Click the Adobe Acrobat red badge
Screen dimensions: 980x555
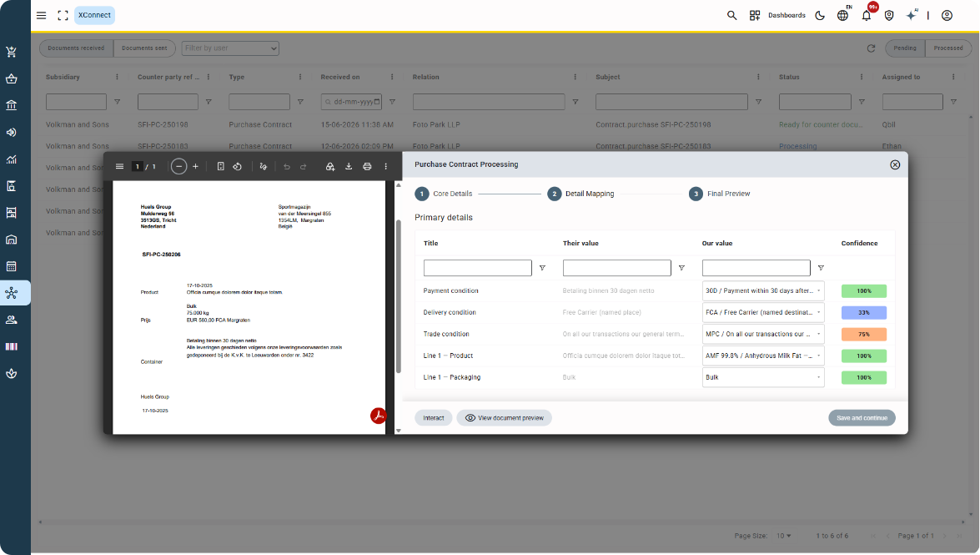pyautogui.click(x=378, y=416)
